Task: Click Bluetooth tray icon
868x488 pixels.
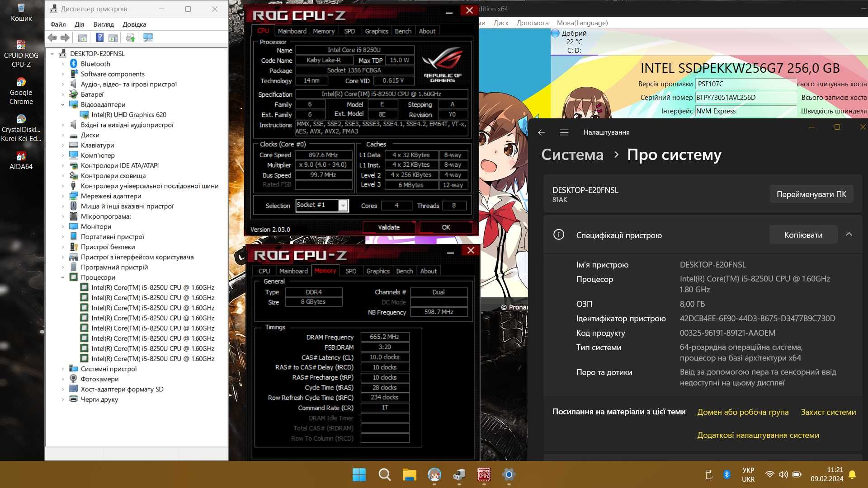Action: 726,474
